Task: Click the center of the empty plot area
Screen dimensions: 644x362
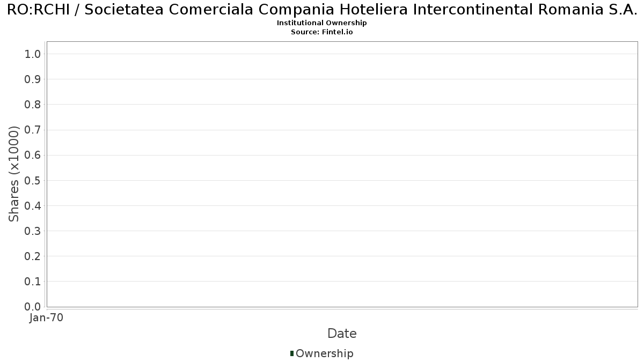Action: coord(342,174)
